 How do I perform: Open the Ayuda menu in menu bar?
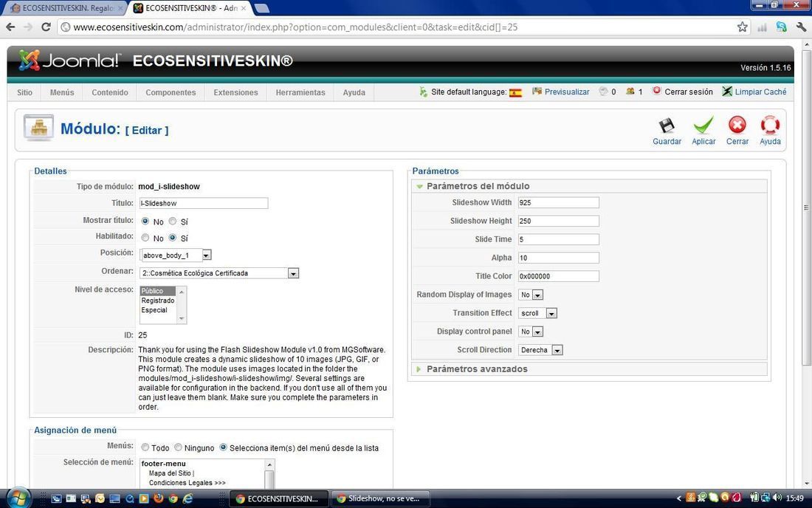(x=354, y=92)
